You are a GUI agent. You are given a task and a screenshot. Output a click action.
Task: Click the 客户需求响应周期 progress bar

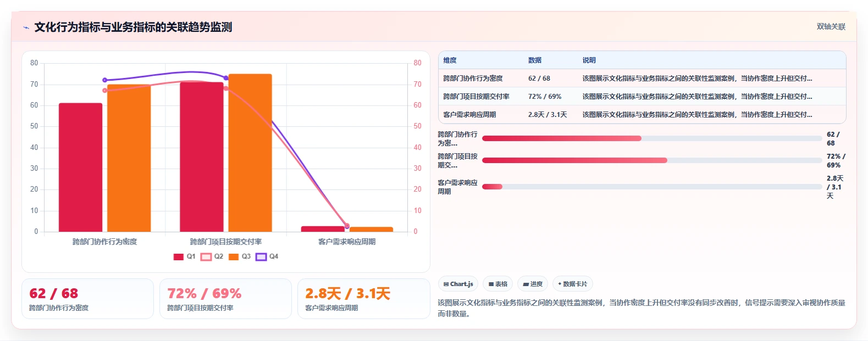click(652, 187)
